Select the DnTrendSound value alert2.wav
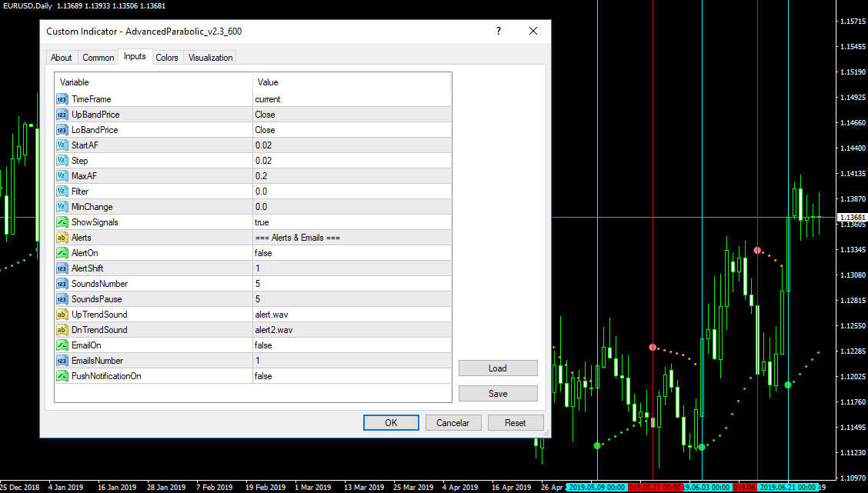Screen dimensions: 868x493 [352, 330]
